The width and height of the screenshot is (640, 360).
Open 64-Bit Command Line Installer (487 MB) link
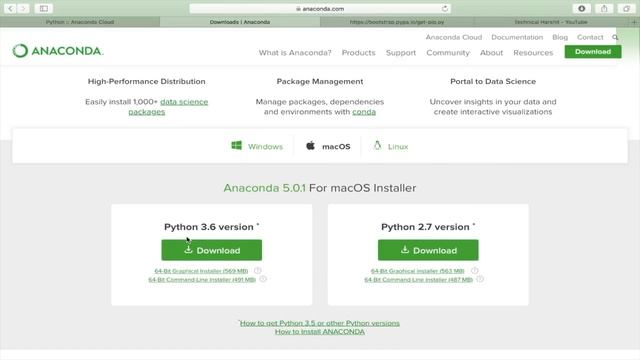click(418, 280)
